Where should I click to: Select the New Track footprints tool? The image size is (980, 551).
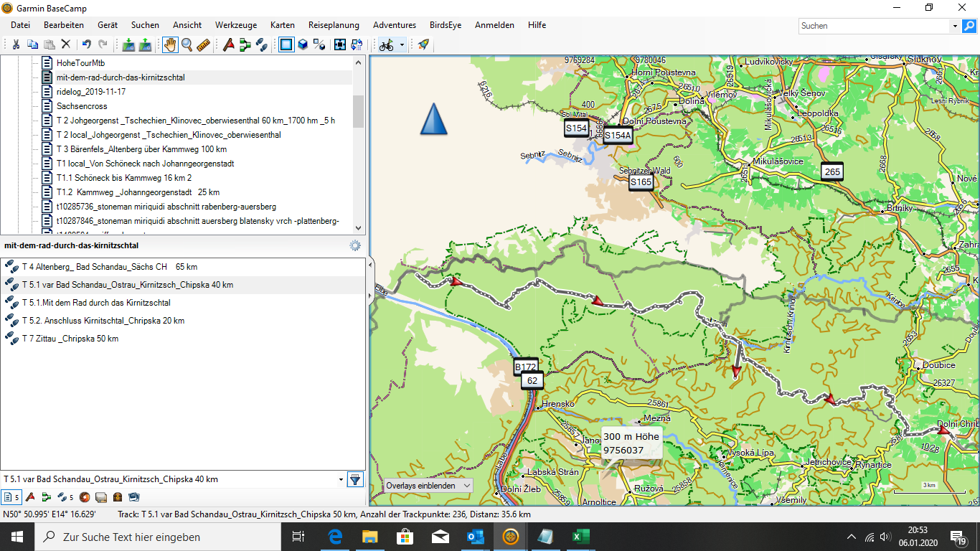point(262,44)
